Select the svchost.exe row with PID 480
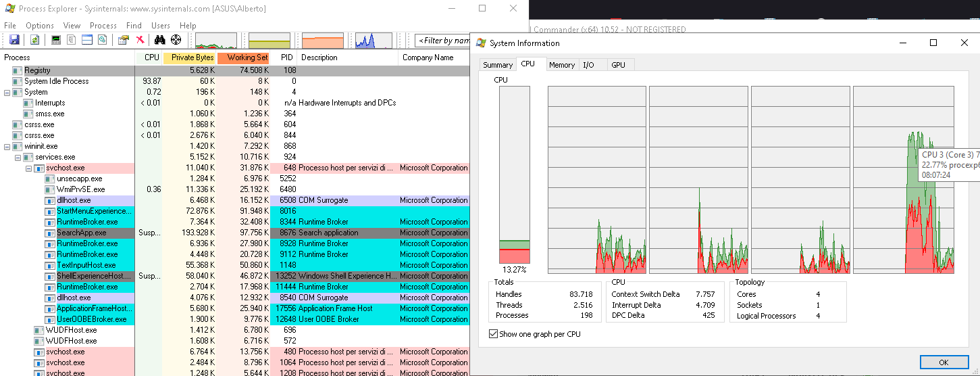 [235, 352]
